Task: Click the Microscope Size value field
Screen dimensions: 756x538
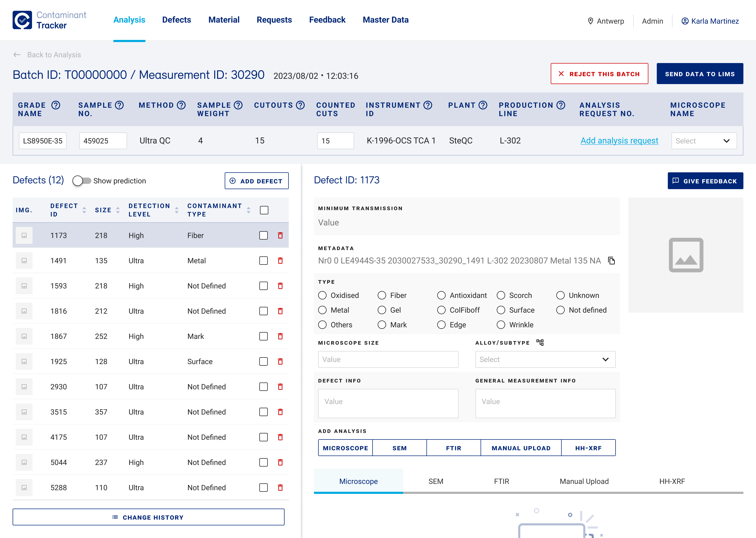Action: pyautogui.click(x=388, y=359)
